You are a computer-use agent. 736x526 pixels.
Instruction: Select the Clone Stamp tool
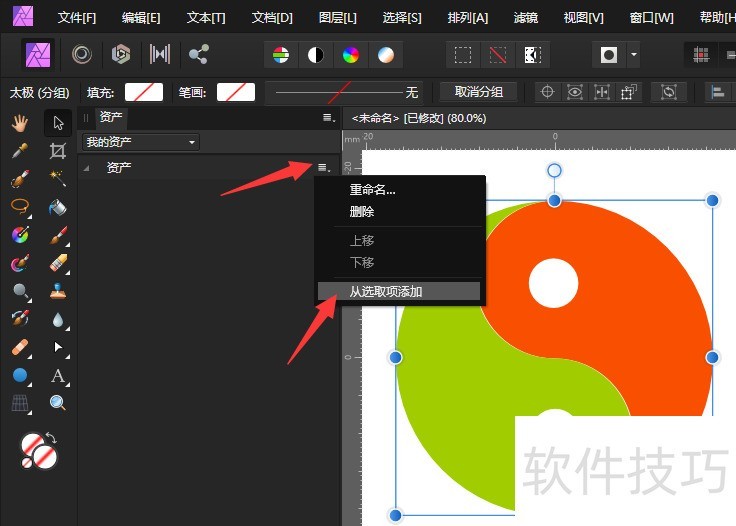pyautogui.click(x=58, y=292)
